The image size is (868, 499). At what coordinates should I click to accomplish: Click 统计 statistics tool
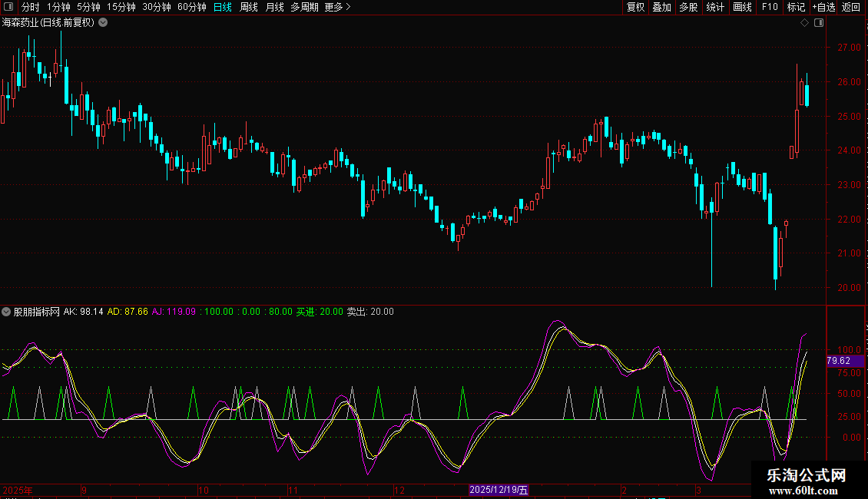(715, 7)
